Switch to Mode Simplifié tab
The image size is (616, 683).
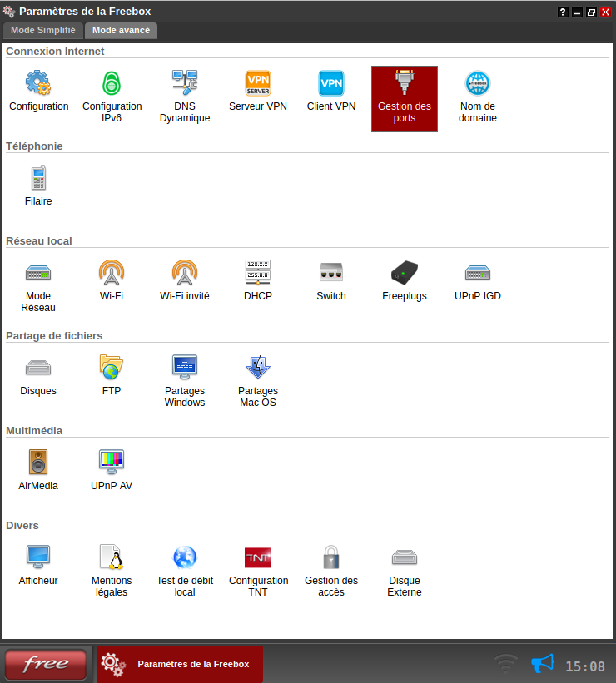click(x=43, y=31)
